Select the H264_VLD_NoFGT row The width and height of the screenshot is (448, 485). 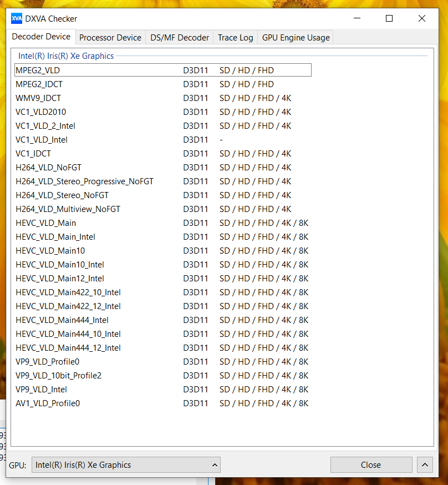[x=163, y=168]
